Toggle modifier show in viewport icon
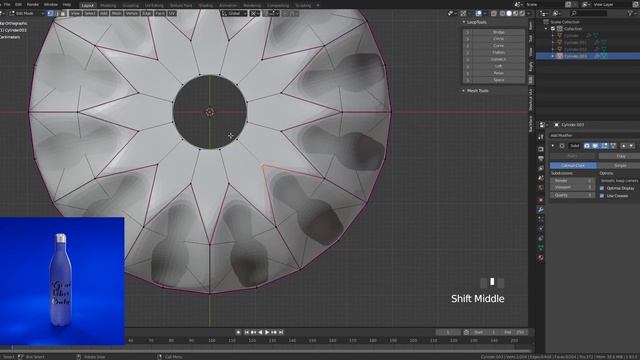 click(595, 146)
